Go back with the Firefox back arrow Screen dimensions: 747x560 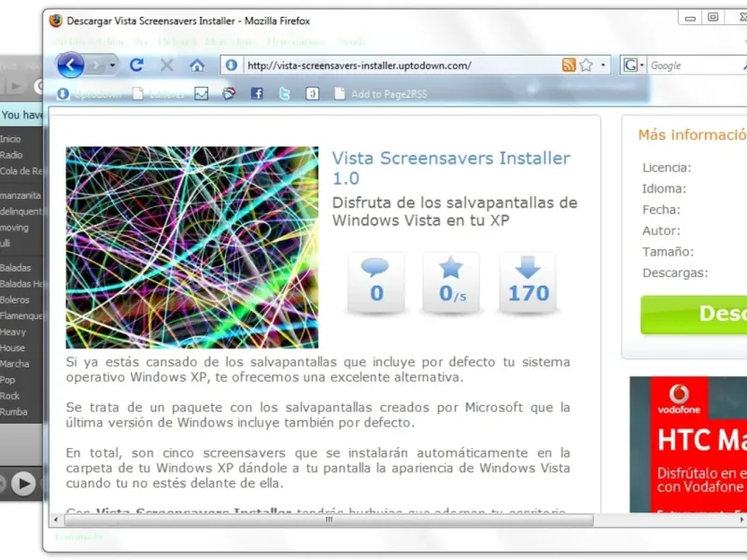tap(71, 64)
